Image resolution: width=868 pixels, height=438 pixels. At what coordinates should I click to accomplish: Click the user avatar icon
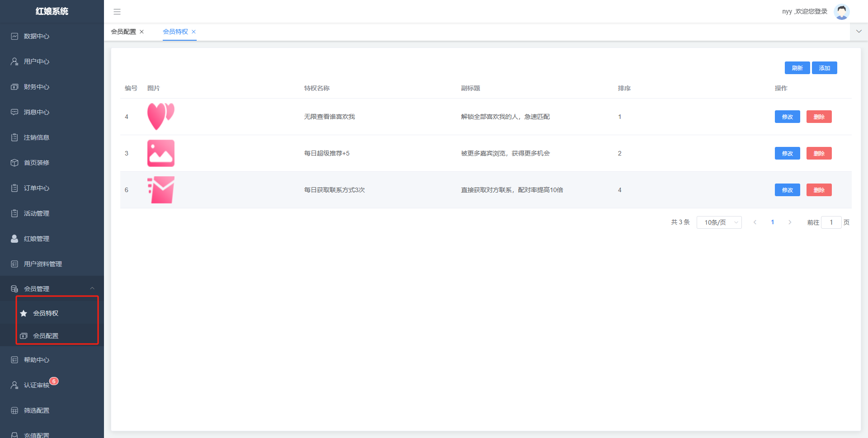[x=841, y=12]
